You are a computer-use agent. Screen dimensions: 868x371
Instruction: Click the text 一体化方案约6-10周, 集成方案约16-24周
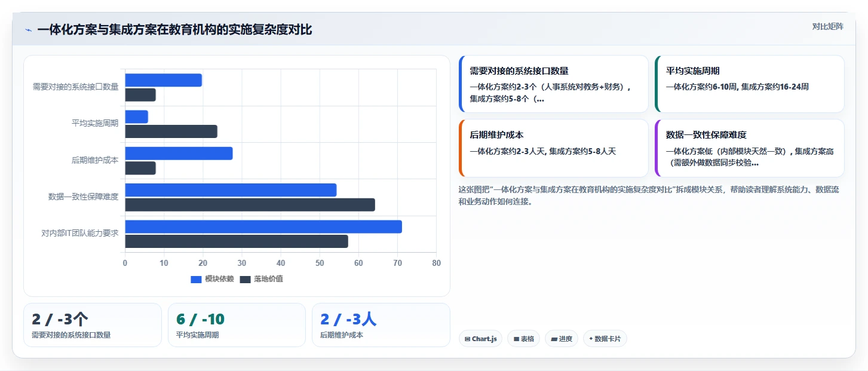pos(737,87)
